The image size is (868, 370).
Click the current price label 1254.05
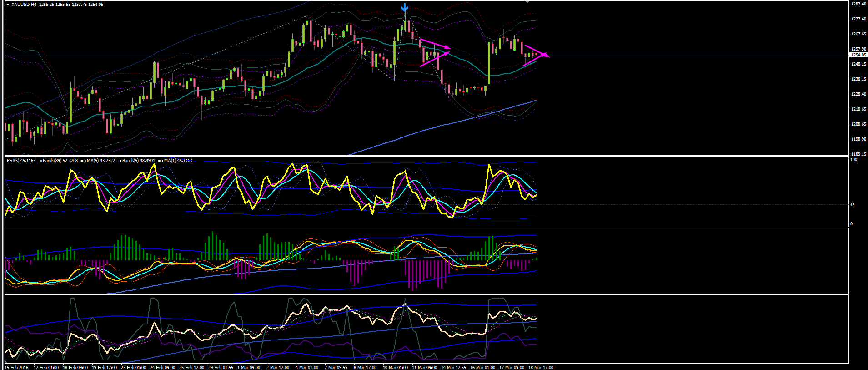858,55
